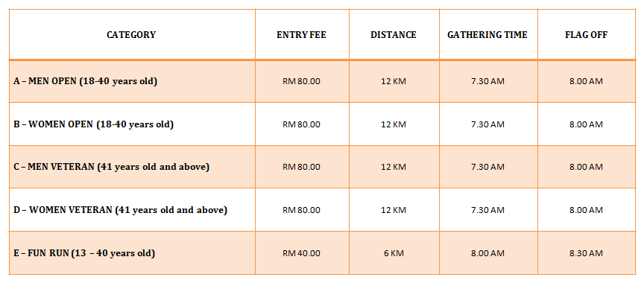The height and width of the screenshot is (283, 644).
Task: Click Women Open RM 80.00 entry fee
Action: coord(301,124)
